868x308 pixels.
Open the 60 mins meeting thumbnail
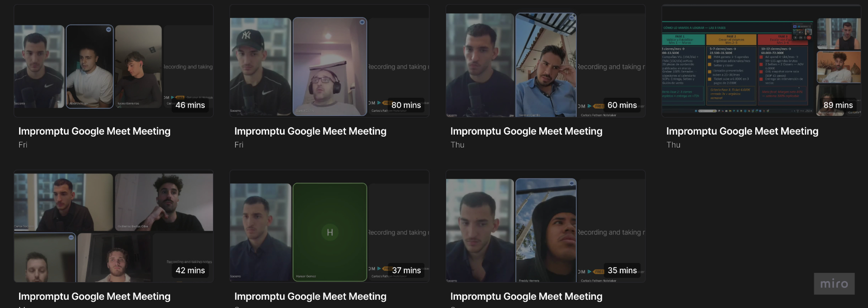[545, 61]
